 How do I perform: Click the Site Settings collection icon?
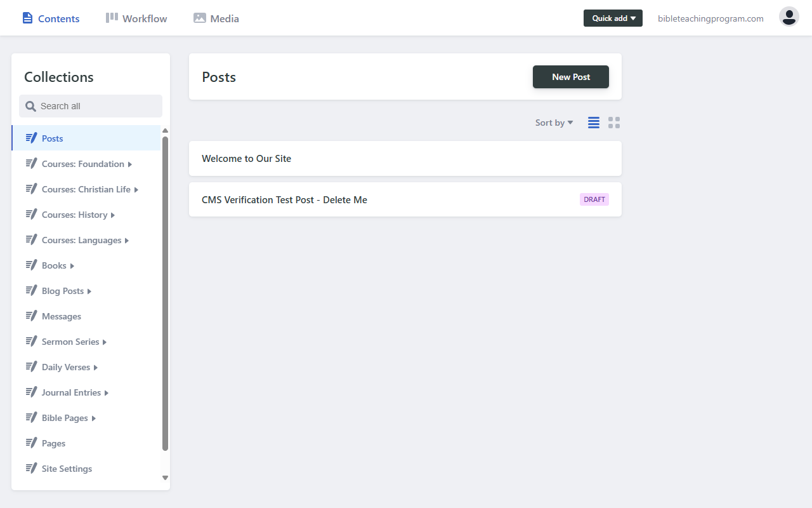click(32, 468)
